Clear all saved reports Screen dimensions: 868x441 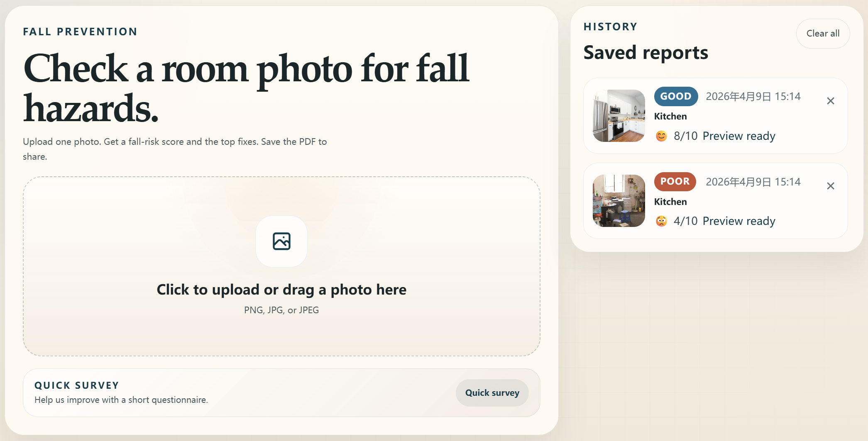point(822,34)
